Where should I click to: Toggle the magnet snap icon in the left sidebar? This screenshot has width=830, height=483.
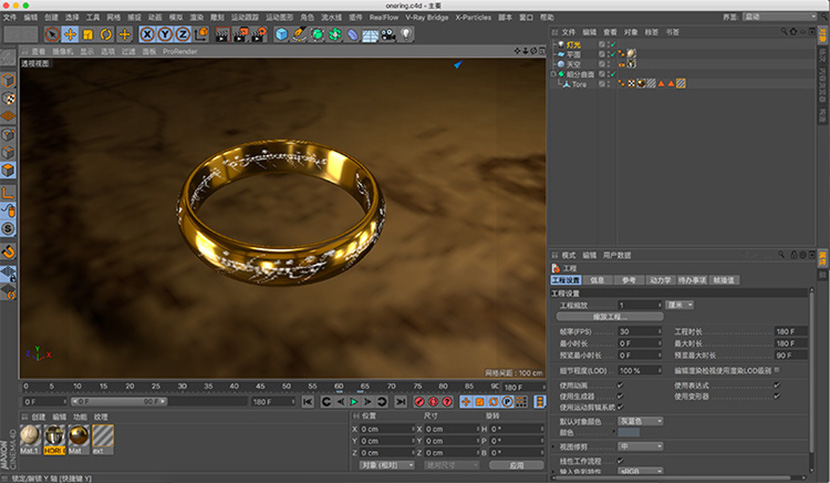point(8,252)
